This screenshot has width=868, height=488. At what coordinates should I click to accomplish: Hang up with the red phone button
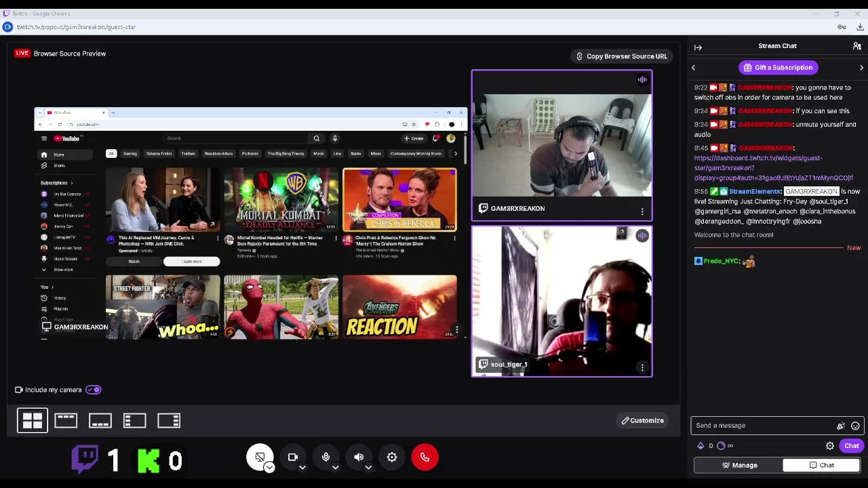425,457
